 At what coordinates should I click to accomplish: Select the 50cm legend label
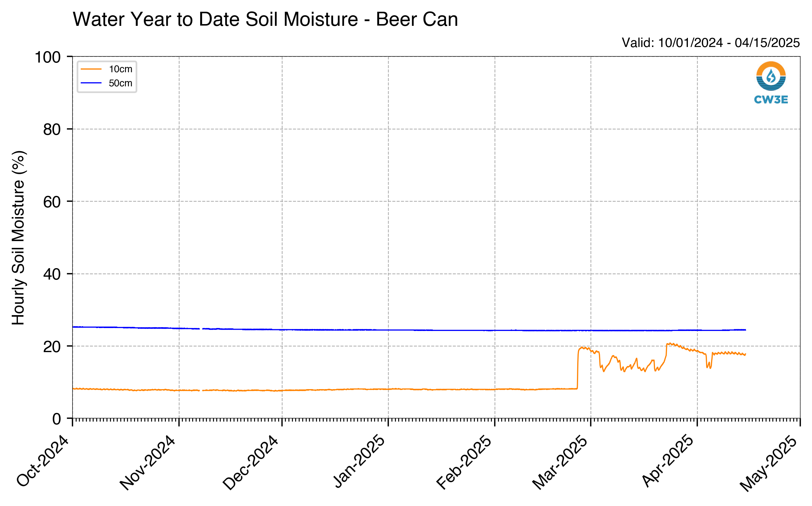(x=120, y=83)
